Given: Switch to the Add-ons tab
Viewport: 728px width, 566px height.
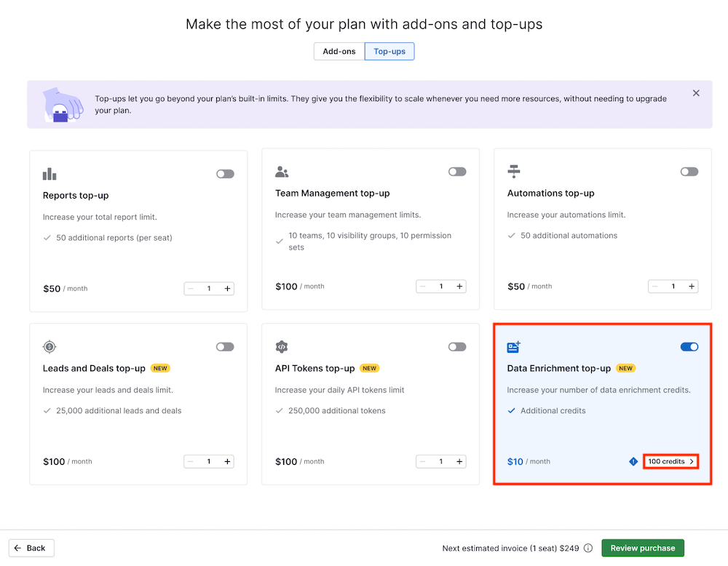Looking at the screenshot, I should click(x=339, y=52).
